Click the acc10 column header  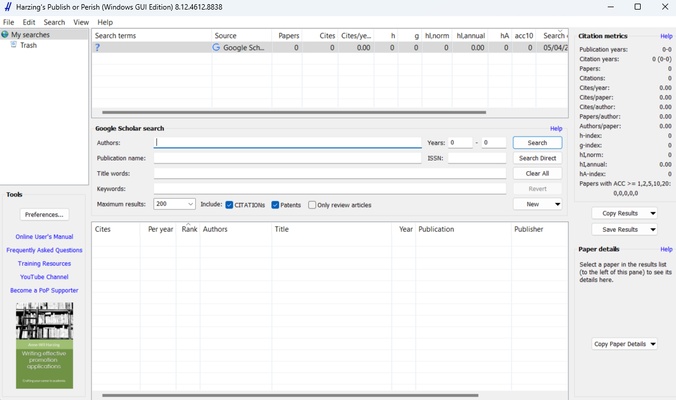[524, 36]
